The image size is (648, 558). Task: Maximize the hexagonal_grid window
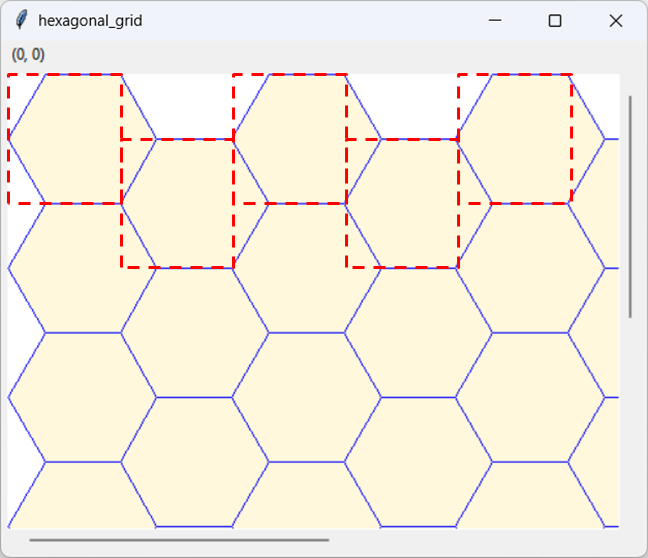pyautogui.click(x=555, y=20)
